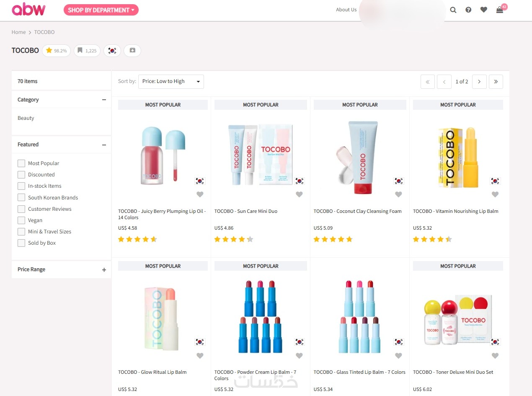This screenshot has height=396, width=532.
Task: Click the box/archive badge beside TOCOBO title
Action: [132, 51]
